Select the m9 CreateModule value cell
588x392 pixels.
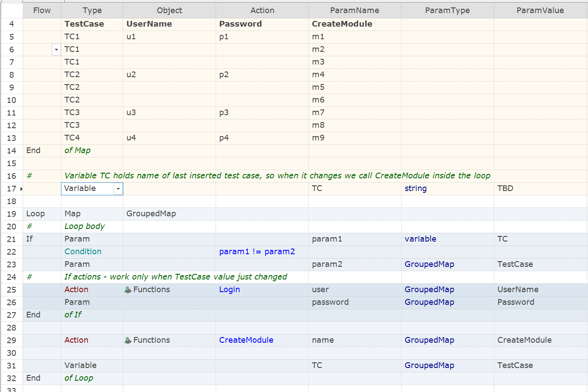coord(318,138)
